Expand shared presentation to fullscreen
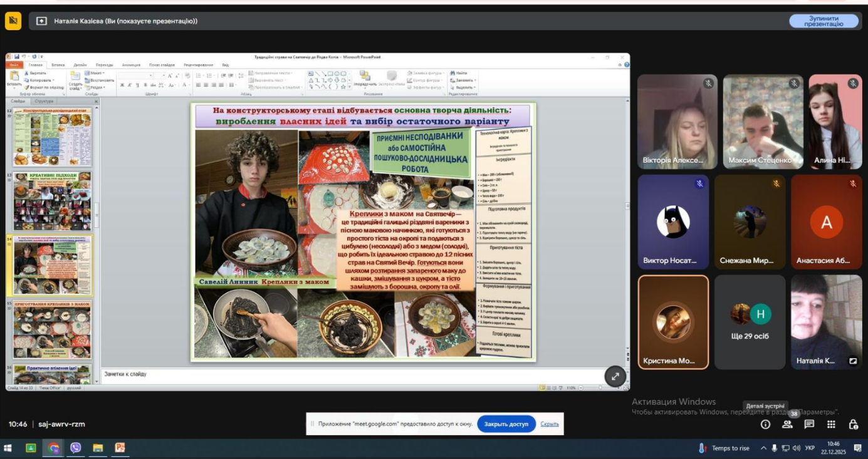 click(x=615, y=376)
